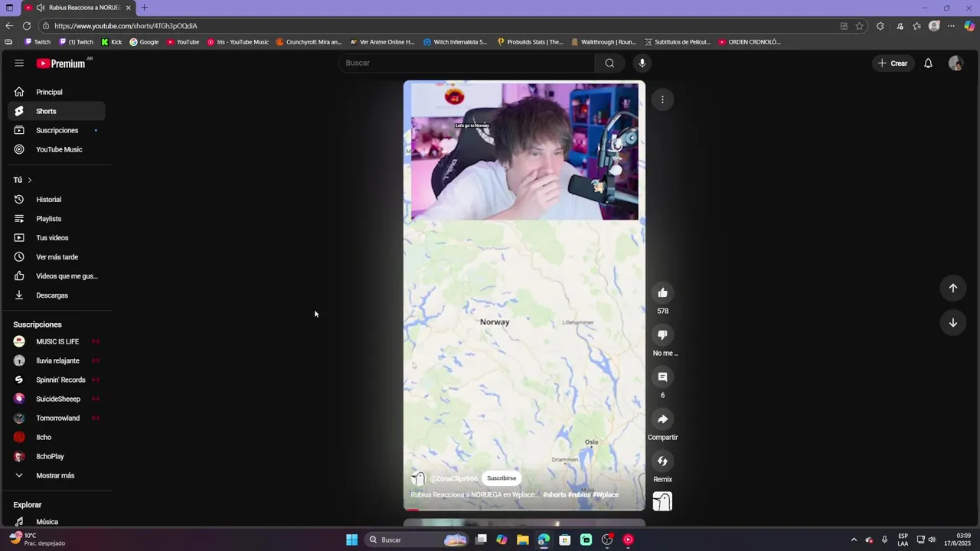This screenshot has height=551, width=980.
Task: Go to Principal home page
Action: click(57, 92)
